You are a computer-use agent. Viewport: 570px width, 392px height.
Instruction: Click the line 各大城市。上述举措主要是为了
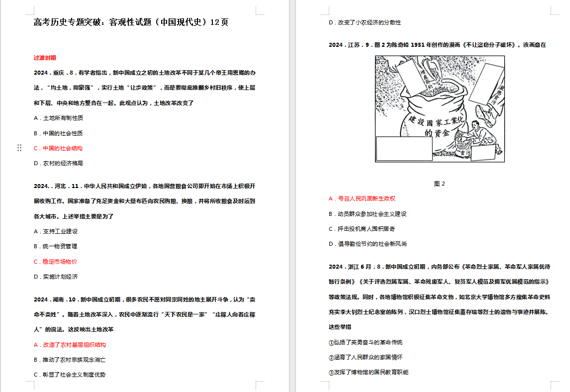coord(74,216)
